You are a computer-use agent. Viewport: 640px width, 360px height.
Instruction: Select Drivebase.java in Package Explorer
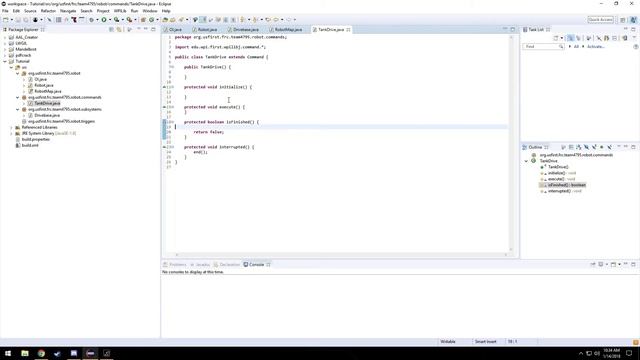pos(47,116)
